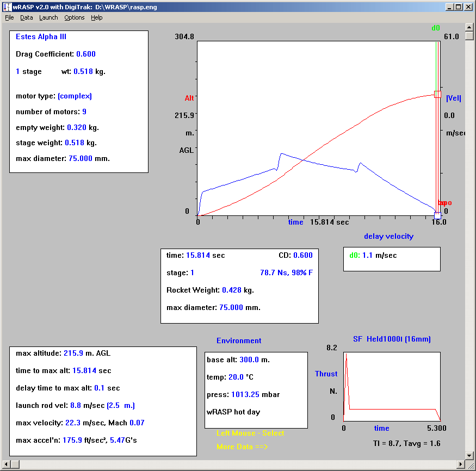Click TI = 8.7, Tavg = 1.6 text
This screenshot has height=471, width=476.
point(406,443)
